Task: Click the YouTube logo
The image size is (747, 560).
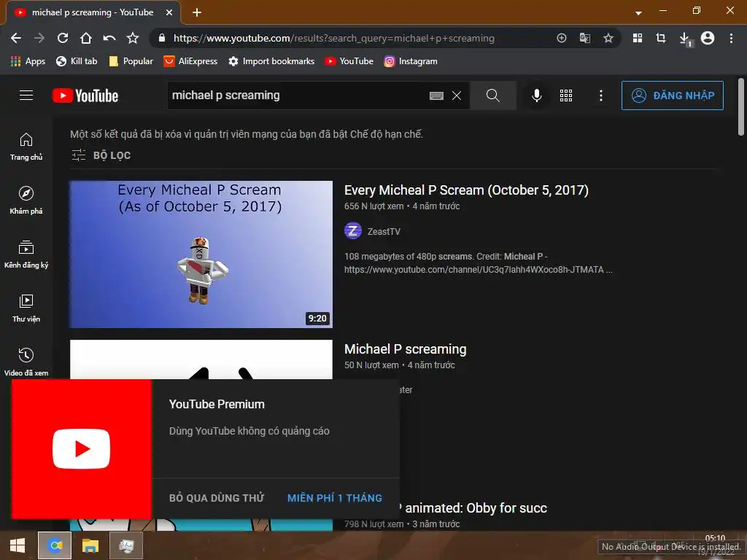Action: click(x=85, y=96)
